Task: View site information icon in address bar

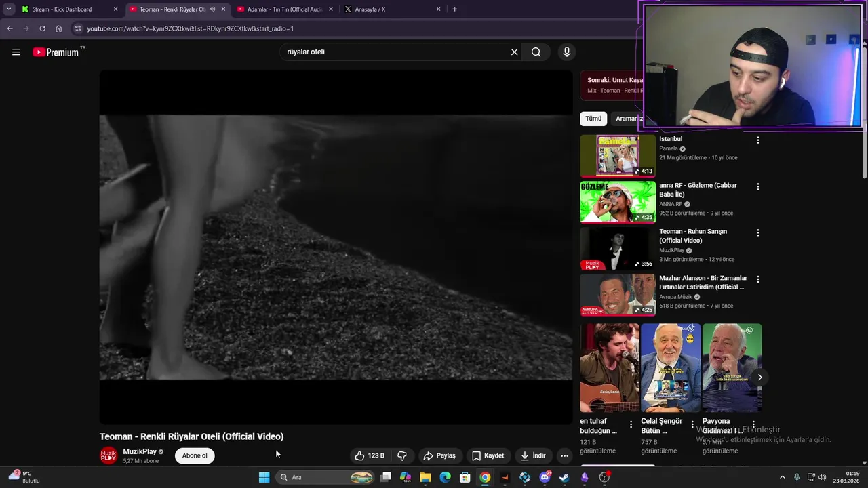Action: tap(78, 28)
